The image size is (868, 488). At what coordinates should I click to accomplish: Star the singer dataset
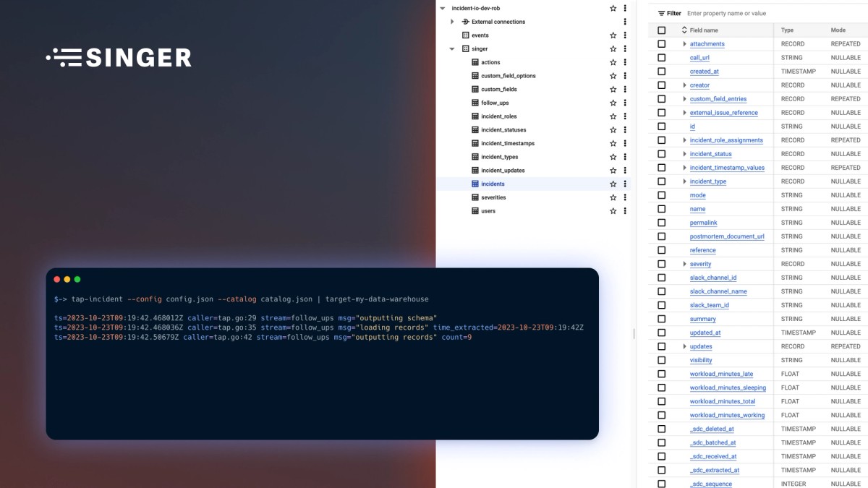613,48
